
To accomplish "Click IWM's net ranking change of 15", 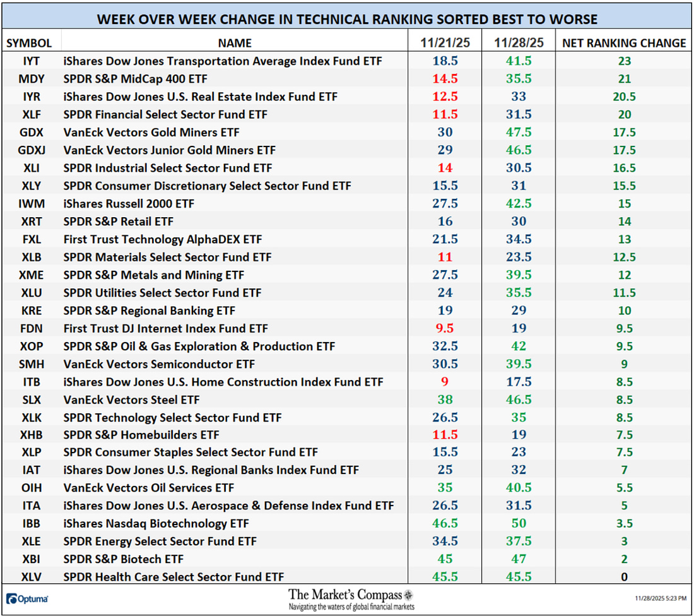I will tap(624, 204).
